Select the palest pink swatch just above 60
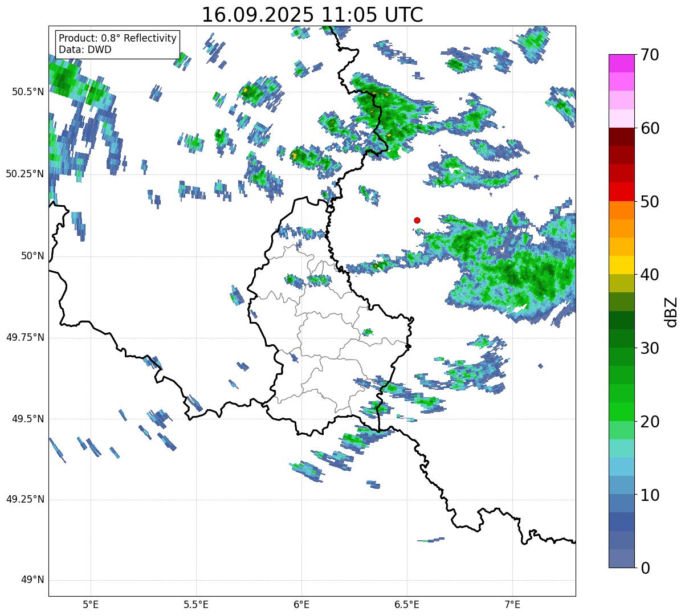Viewport: 685px width, 616px height. [x=621, y=119]
